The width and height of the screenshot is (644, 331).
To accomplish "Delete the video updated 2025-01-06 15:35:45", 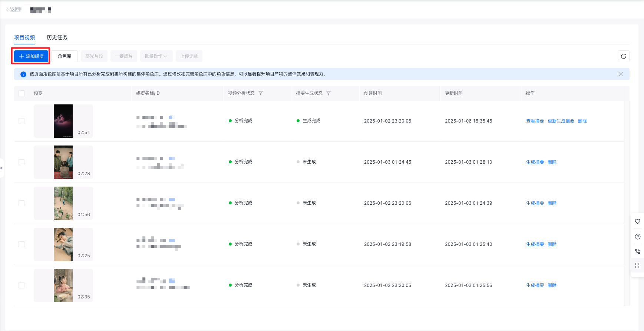I will coord(582,121).
